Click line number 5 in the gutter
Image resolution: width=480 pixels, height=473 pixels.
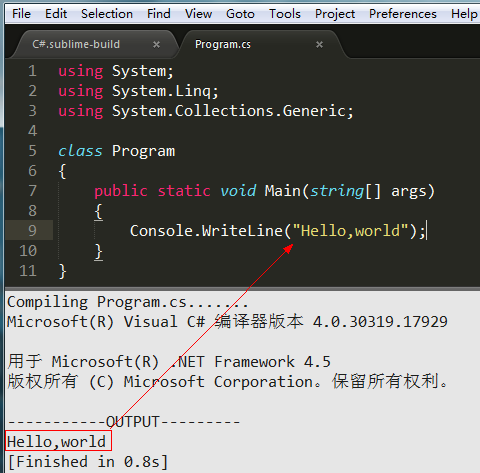32,151
